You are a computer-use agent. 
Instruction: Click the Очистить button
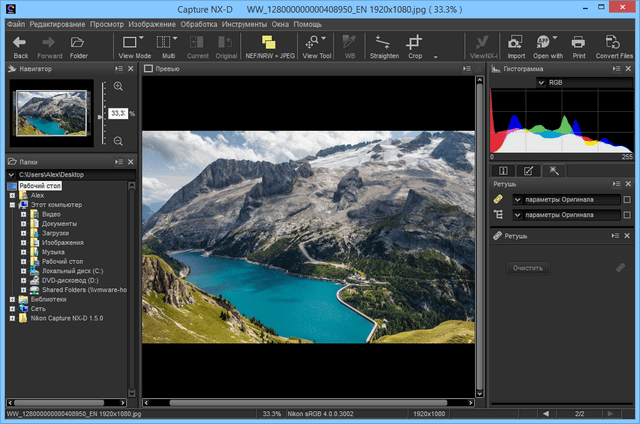coord(527,268)
